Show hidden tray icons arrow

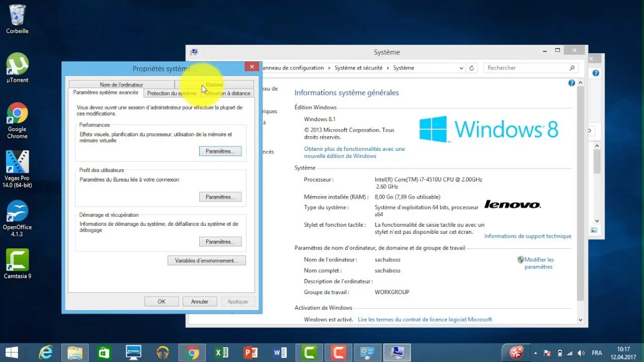pos(535,353)
